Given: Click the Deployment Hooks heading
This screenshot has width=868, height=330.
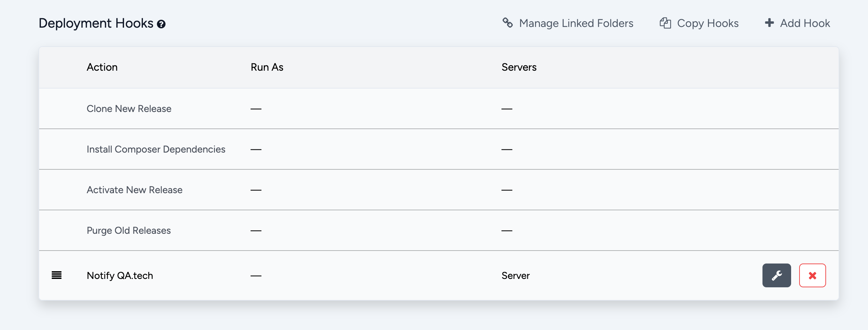Looking at the screenshot, I should pyautogui.click(x=96, y=23).
